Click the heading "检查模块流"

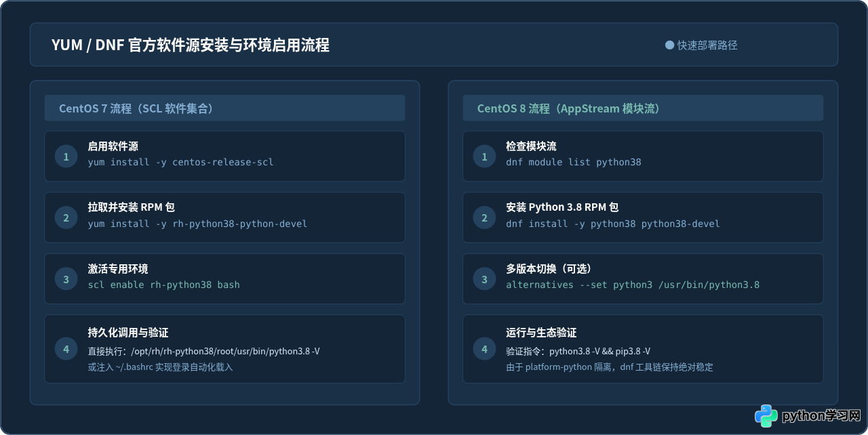[x=532, y=146]
